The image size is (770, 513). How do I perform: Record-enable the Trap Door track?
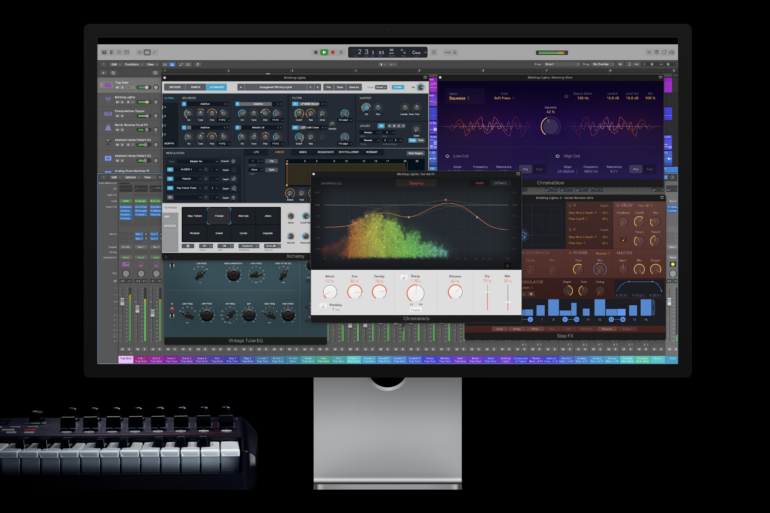[x=128, y=87]
